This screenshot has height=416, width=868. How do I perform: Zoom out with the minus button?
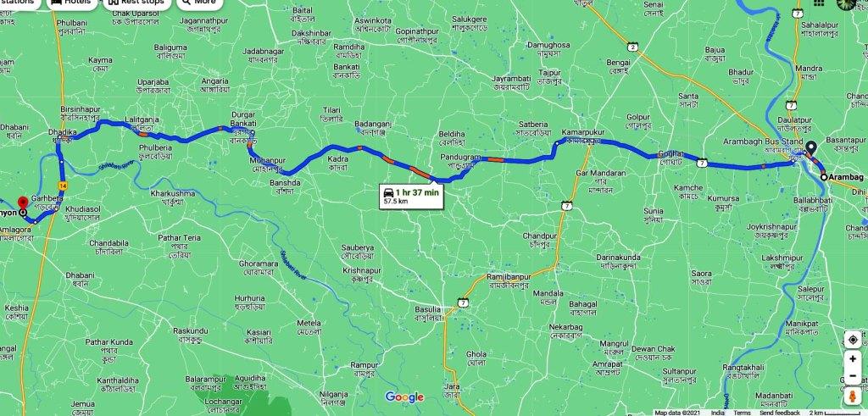point(853,376)
